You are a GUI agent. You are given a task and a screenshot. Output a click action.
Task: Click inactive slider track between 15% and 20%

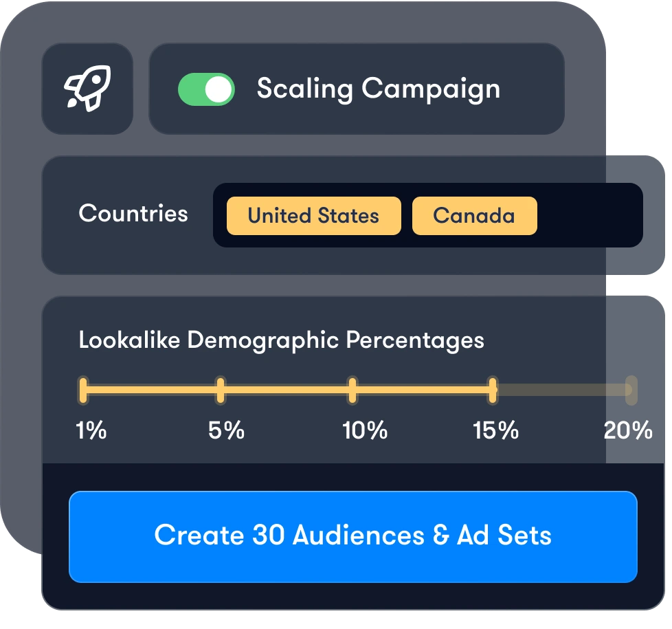(x=561, y=390)
